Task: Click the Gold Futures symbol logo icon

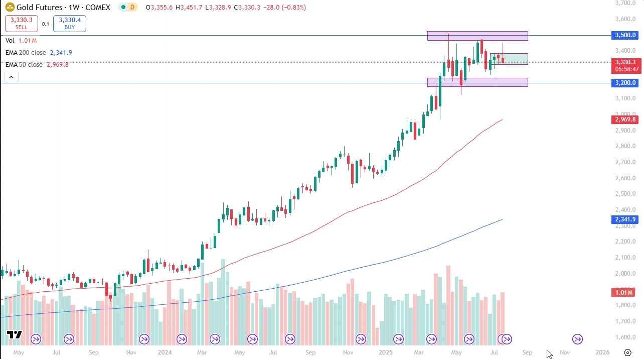Action: 10,8
